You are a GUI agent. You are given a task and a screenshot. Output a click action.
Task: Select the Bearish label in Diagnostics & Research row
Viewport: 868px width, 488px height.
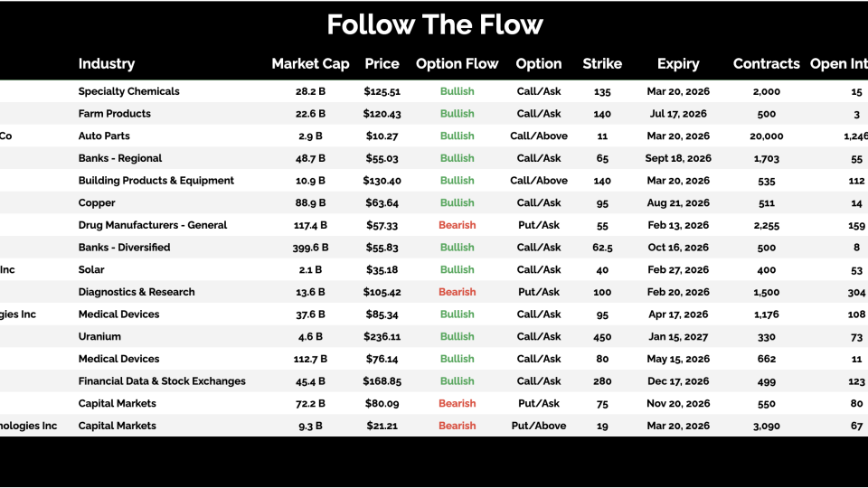pyautogui.click(x=457, y=292)
